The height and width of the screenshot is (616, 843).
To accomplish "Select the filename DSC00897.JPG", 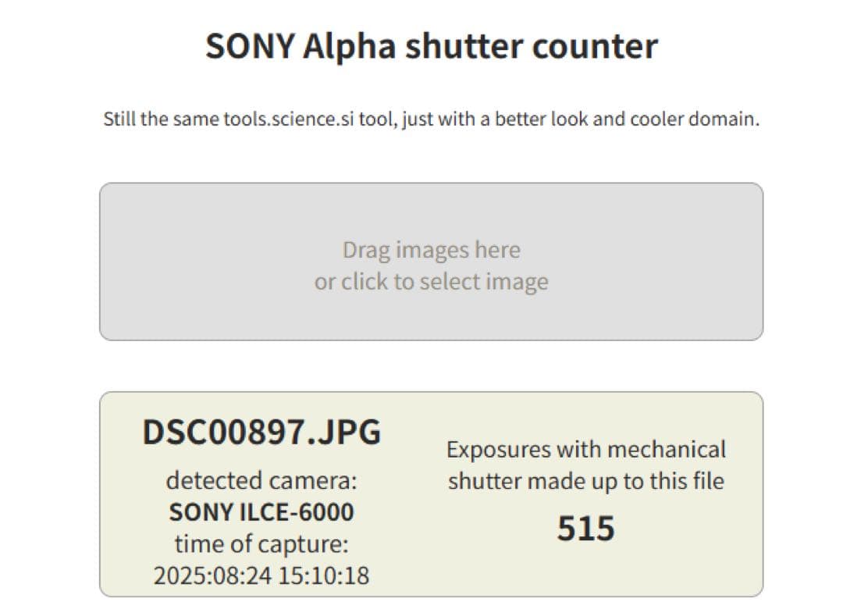I will (261, 433).
